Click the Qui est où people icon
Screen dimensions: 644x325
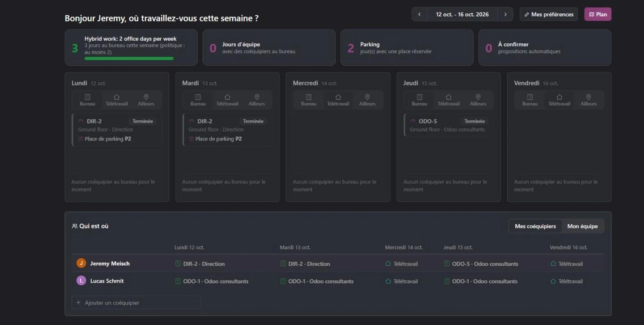75,226
